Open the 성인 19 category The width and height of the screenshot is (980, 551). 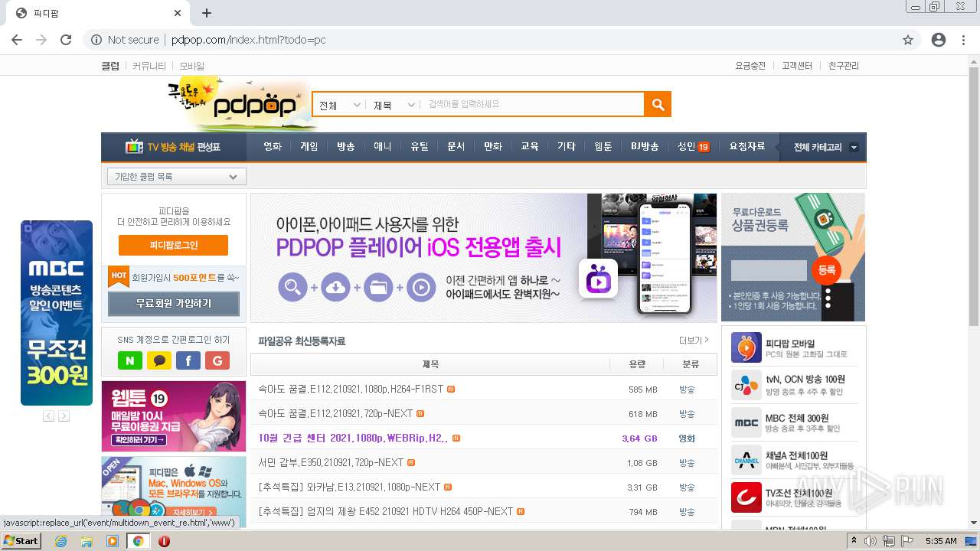[x=694, y=146]
